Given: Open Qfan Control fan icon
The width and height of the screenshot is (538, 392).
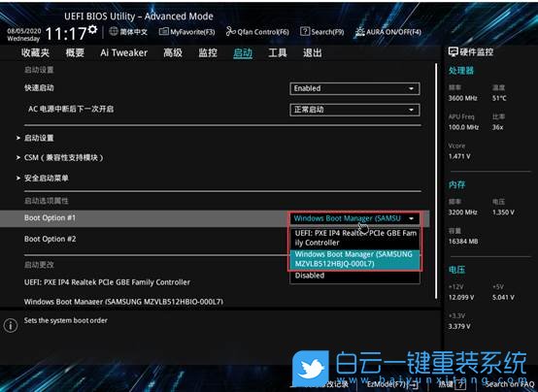Looking at the screenshot, I should 230,32.
